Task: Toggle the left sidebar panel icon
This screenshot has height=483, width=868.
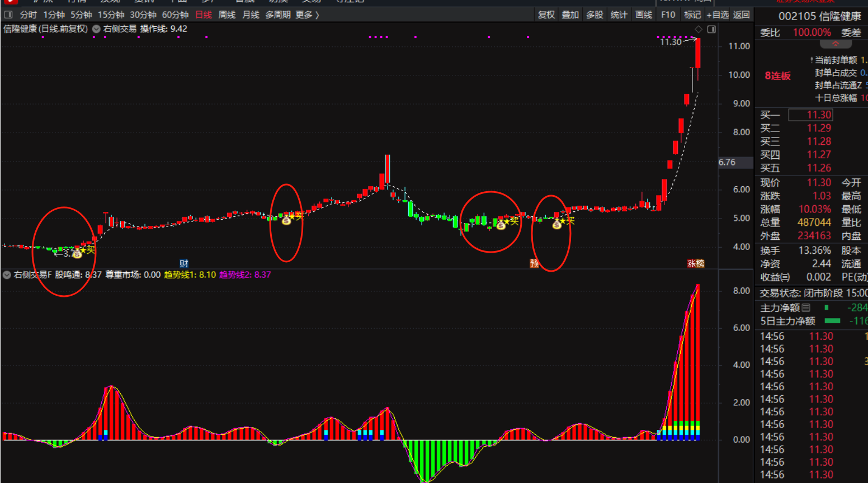Action: pos(8,15)
